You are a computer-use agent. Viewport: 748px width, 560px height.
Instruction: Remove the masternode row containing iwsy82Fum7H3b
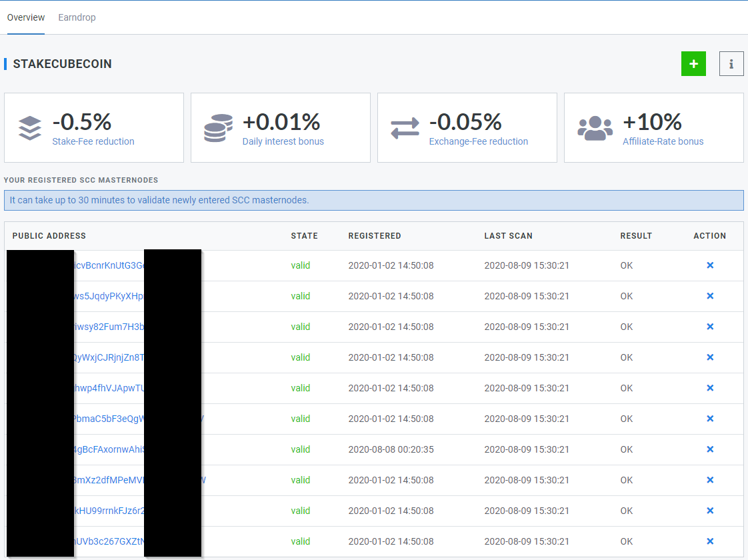click(x=710, y=327)
